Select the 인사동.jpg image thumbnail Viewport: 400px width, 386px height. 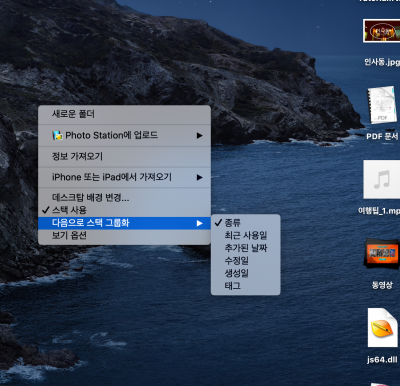382,31
